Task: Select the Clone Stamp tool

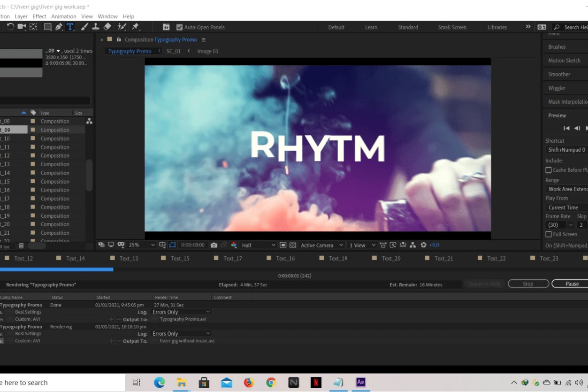Action: (x=96, y=27)
